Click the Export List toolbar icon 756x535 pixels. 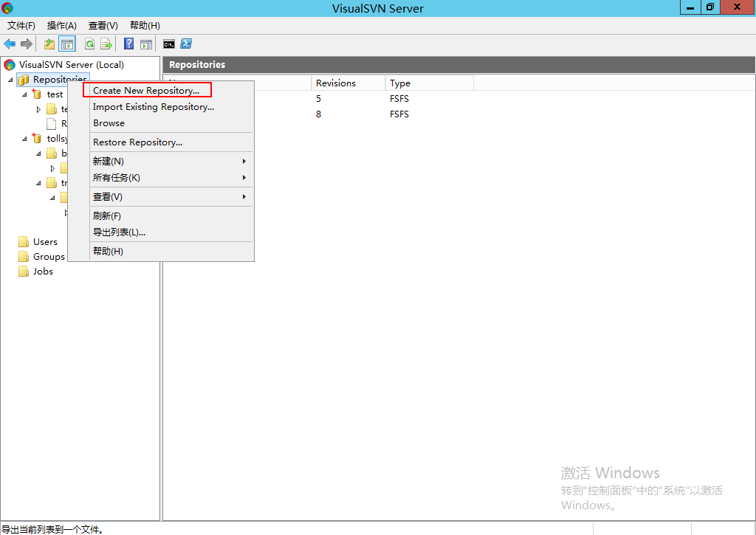coord(106,44)
